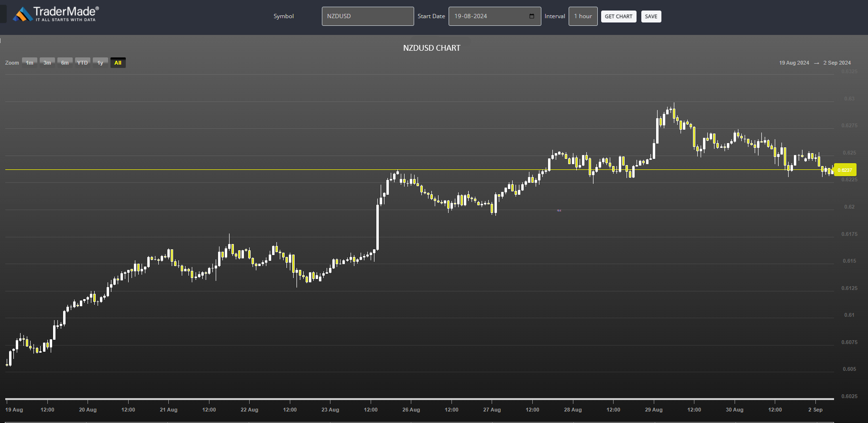Select the 3m zoom range
Screen dimensions: 868x423
(47, 63)
